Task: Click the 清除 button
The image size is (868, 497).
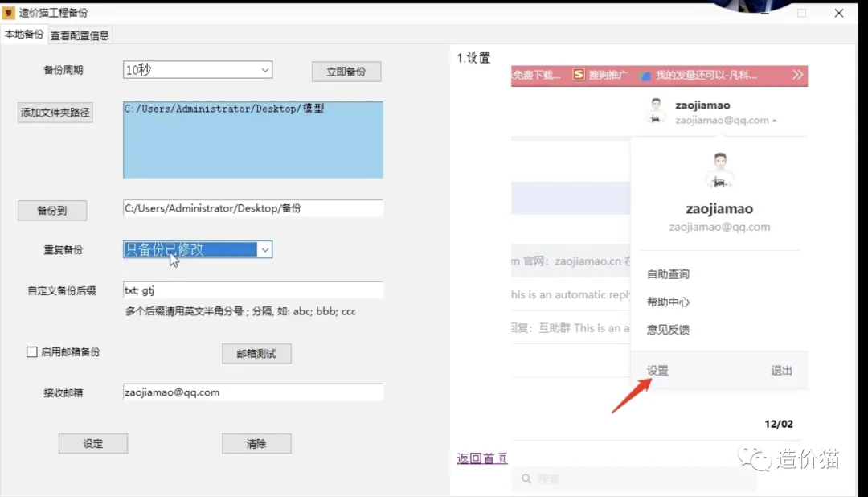Action: pos(256,443)
